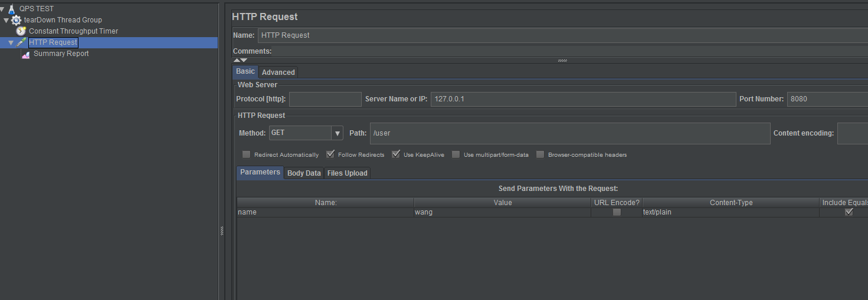
Task: Click the Constant Throughput Timer clock icon
Action: click(x=21, y=31)
